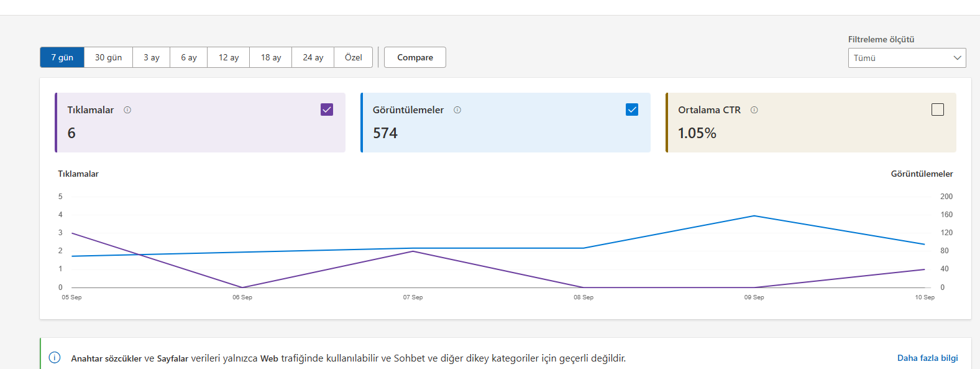Viewport: 980px width, 369px height.
Task: Click the Compare button
Action: [x=415, y=57]
